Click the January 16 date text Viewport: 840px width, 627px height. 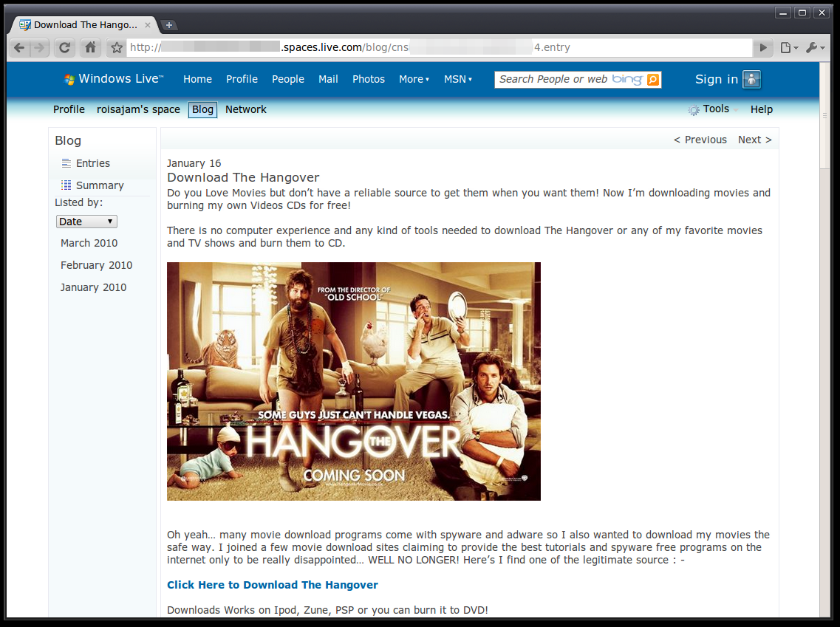pos(194,163)
